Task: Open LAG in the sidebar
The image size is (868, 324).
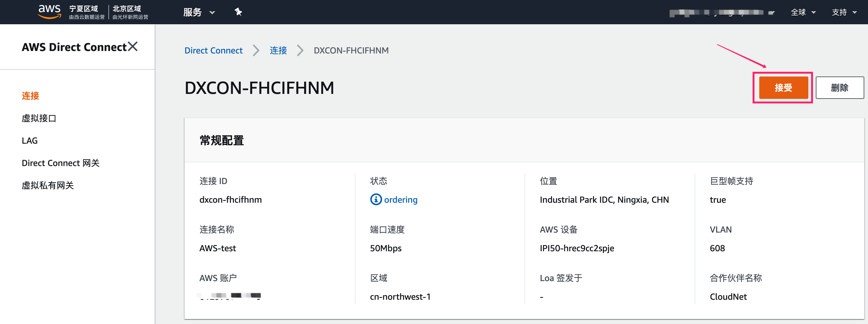Action: point(30,141)
